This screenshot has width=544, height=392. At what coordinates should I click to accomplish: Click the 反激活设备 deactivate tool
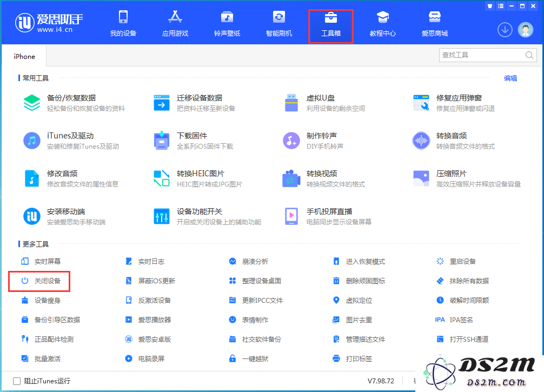pos(148,301)
